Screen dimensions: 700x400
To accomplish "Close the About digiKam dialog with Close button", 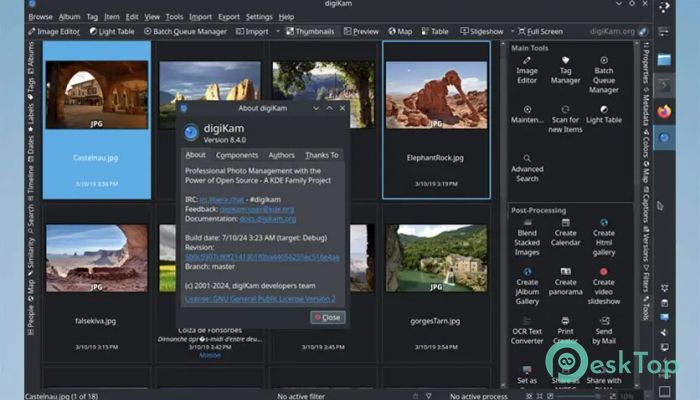I will [328, 317].
